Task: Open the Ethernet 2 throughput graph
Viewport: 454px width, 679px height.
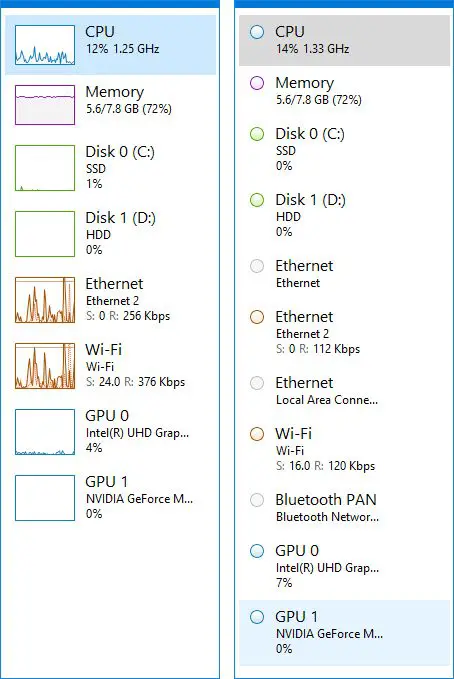Action: [x=45, y=300]
